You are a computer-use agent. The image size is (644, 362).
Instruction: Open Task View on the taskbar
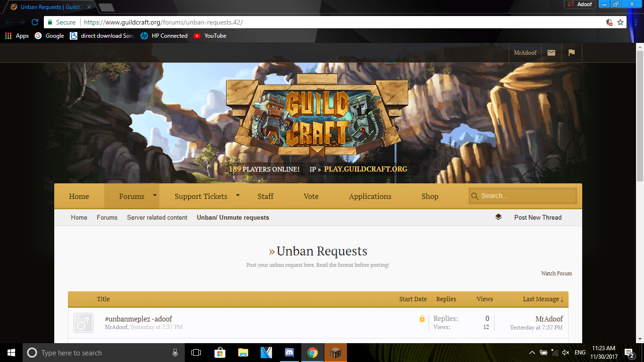(x=196, y=353)
